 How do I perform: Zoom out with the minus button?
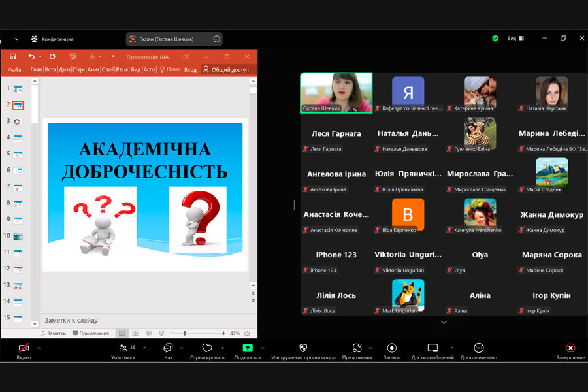(171, 333)
